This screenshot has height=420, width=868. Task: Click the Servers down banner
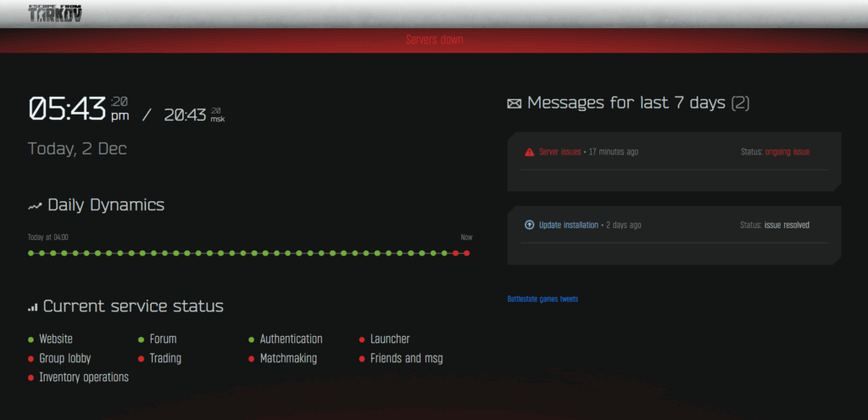434,40
